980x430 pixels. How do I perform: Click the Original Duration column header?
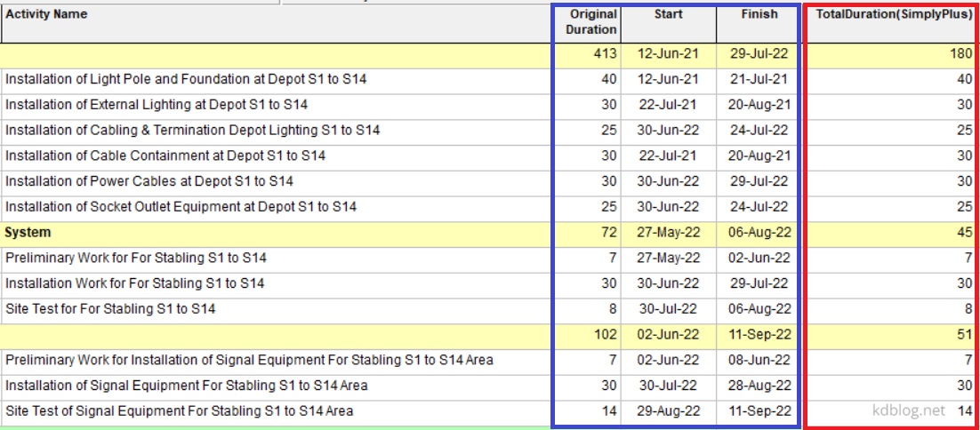[593, 22]
